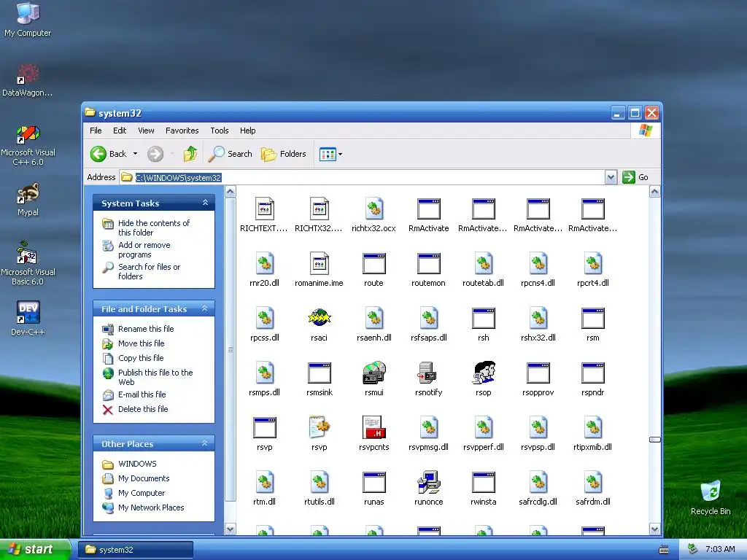Select Microsoft Visual C++ 6.0 desktop icon

click(28, 145)
